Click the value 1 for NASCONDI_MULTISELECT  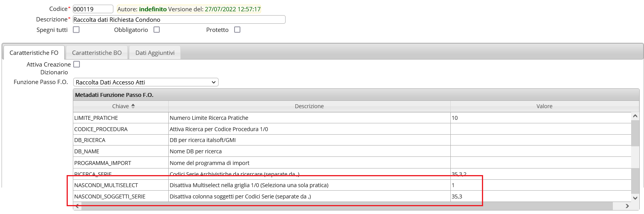pos(453,185)
